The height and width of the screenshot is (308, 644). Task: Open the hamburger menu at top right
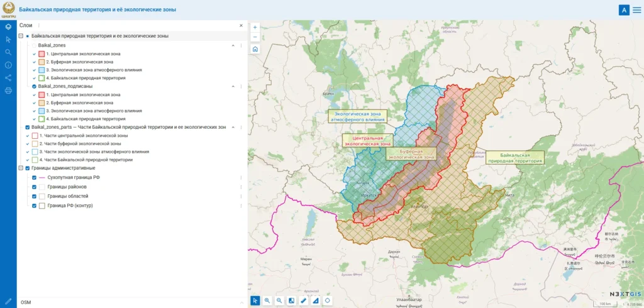[637, 10]
